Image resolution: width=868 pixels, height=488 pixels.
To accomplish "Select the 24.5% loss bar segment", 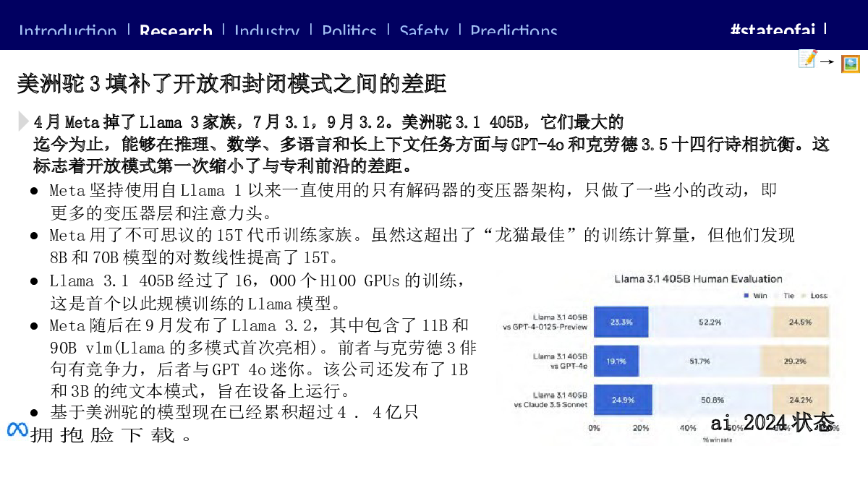I will [x=800, y=322].
